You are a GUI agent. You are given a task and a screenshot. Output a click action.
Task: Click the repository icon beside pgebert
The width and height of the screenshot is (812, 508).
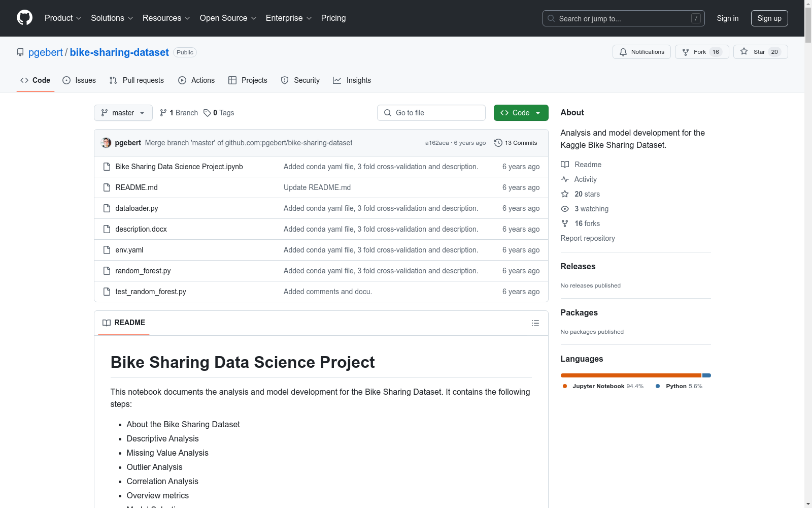(20, 52)
